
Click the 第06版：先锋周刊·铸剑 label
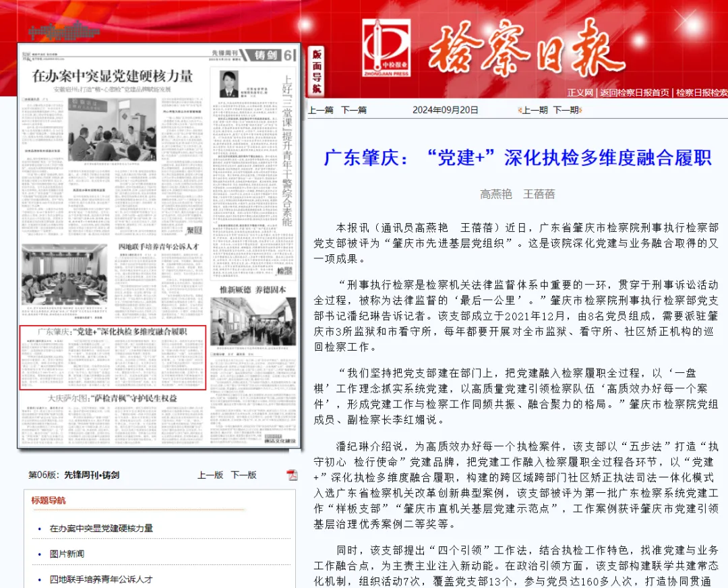tap(74, 475)
